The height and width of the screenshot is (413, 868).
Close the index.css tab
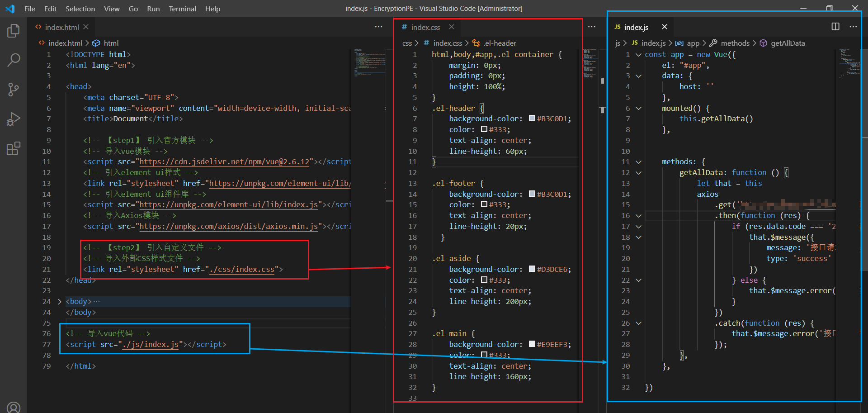pyautogui.click(x=451, y=27)
